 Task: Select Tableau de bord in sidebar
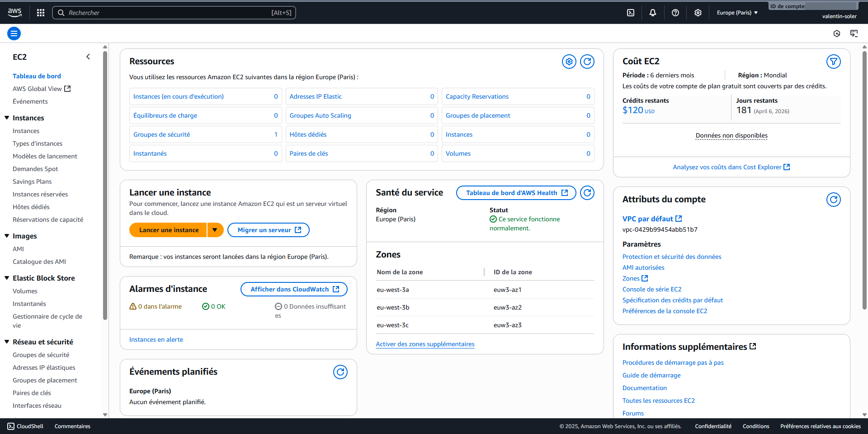pos(37,76)
